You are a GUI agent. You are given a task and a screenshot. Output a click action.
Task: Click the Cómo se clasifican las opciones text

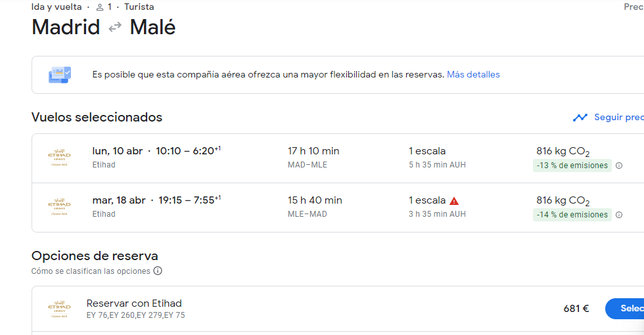(x=91, y=271)
